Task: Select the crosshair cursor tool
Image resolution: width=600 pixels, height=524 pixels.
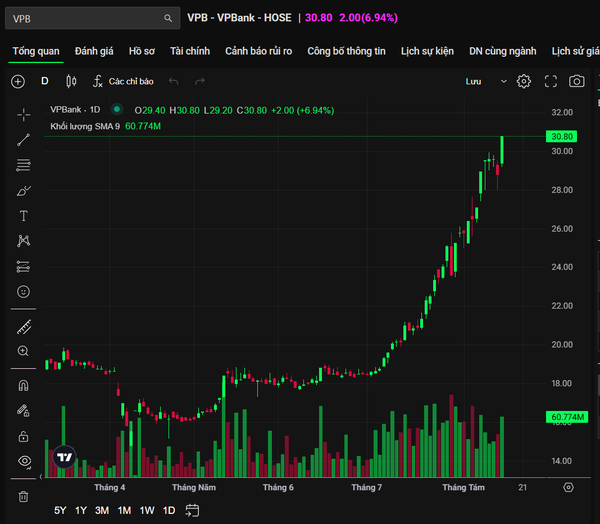Action: [x=23, y=114]
